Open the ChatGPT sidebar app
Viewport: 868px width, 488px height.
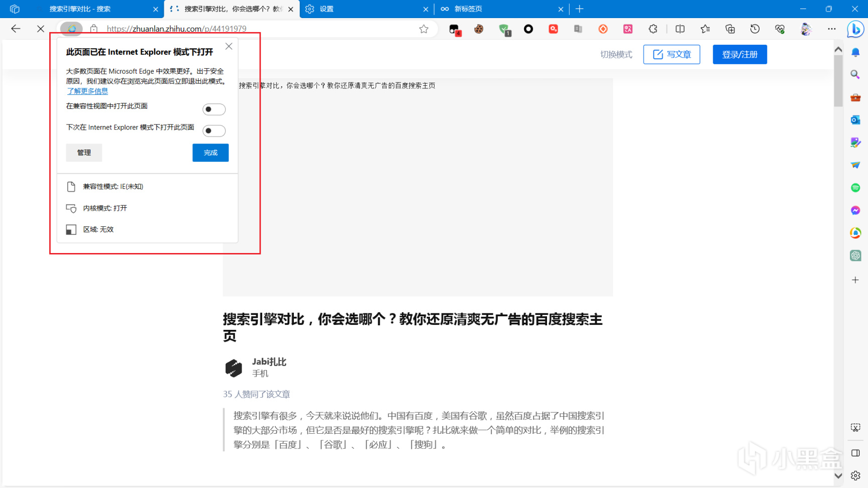click(x=855, y=256)
